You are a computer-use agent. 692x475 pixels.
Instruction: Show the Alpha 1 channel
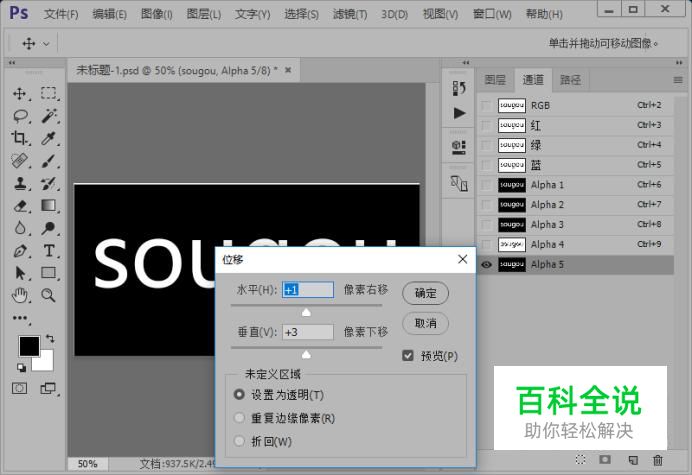[x=486, y=185]
